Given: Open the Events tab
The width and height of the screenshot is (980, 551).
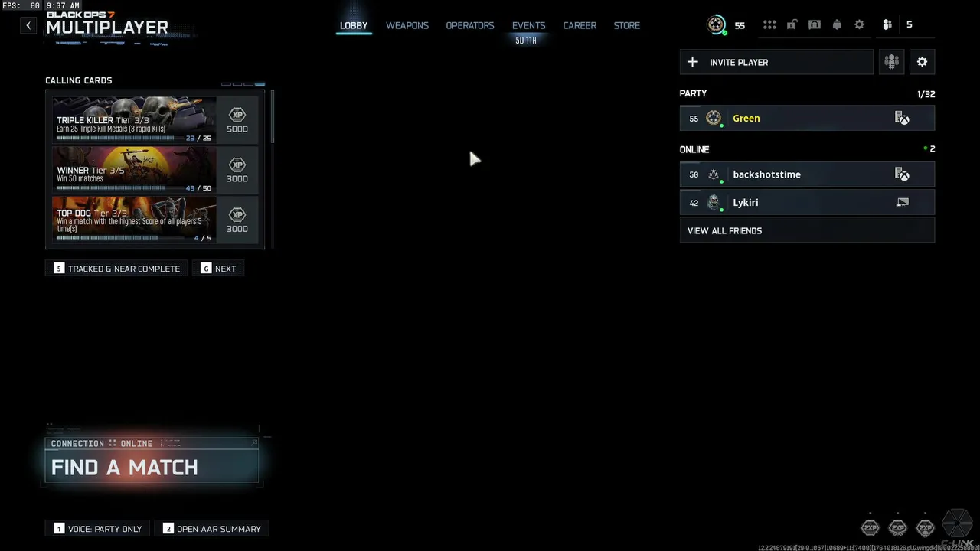Looking at the screenshot, I should 528,25.
